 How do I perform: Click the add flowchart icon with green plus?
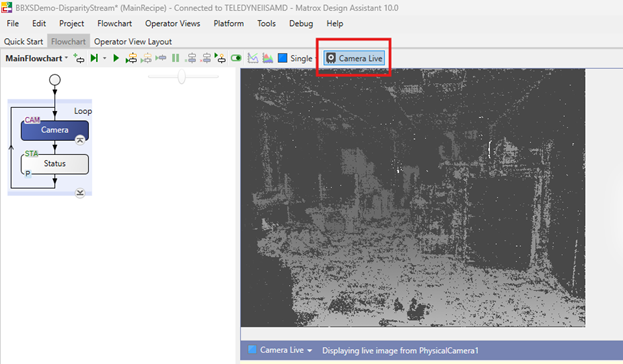tap(79, 58)
